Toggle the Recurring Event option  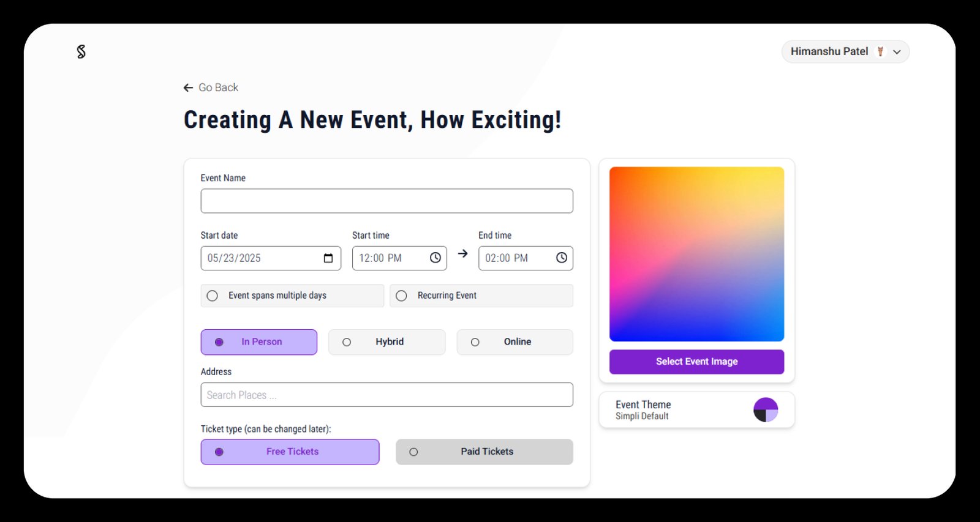click(x=402, y=296)
